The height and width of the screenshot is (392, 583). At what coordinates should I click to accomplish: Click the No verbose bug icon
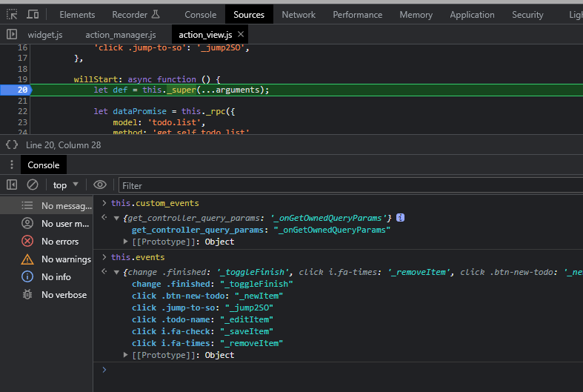[x=27, y=295]
